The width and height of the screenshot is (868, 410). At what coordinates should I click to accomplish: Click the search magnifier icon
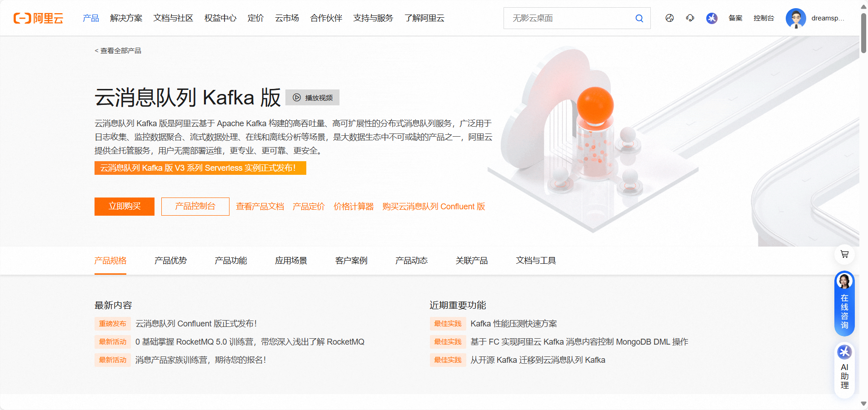pyautogui.click(x=639, y=18)
